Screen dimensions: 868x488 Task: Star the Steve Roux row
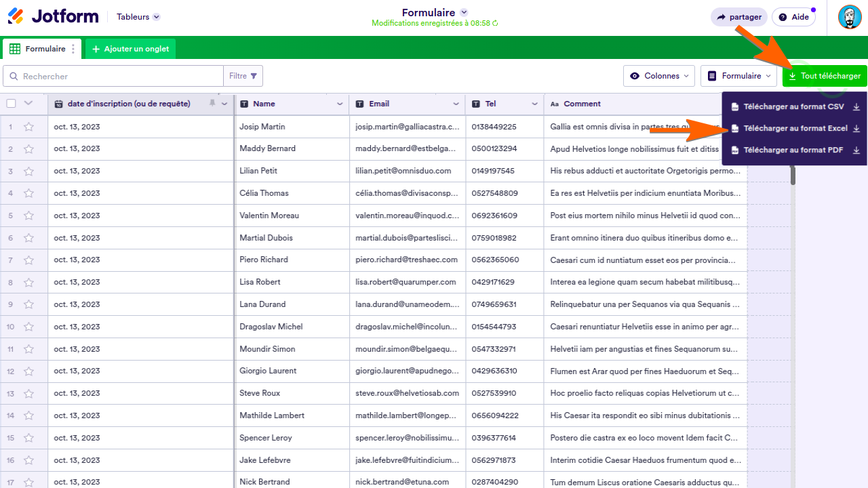[x=28, y=393]
